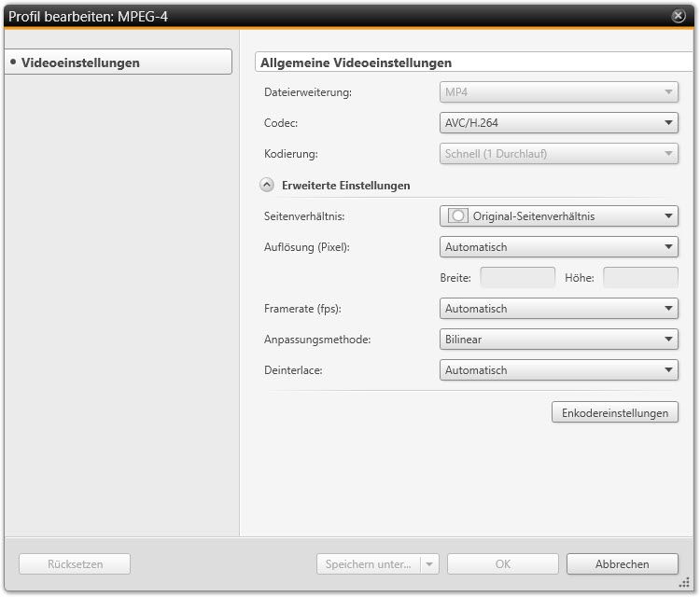This screenshot has width=700, height=597.
Task: Click the Speichern unter... button
Action: pyautogui.click(x=368, y=564)
